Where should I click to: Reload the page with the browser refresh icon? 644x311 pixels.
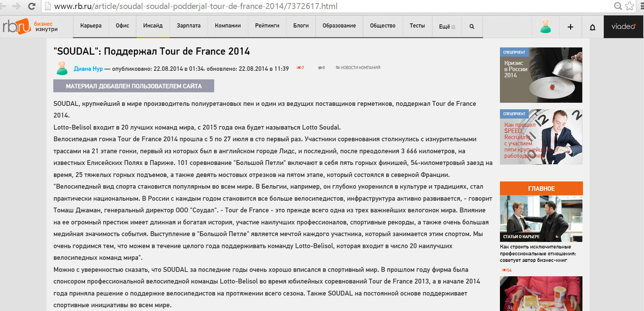(x=32, y=6)
